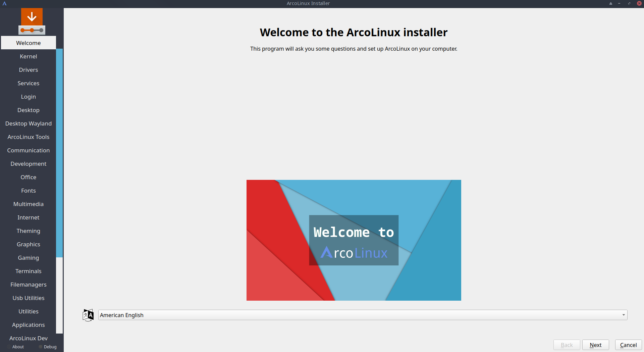
Task: Click the ArcoLinux Dev step
Action: [x=29, y=338]
